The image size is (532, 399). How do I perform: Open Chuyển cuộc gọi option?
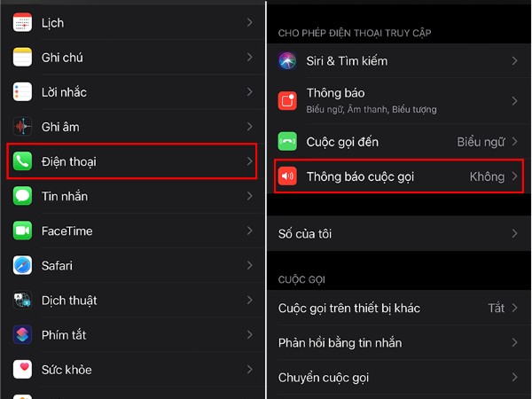399,378
